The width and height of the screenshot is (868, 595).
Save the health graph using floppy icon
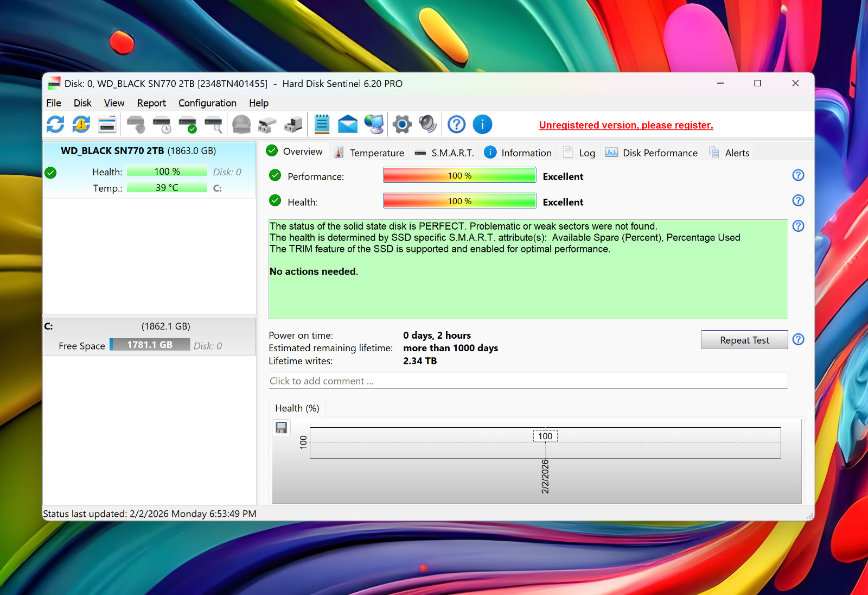coord(281,428)
